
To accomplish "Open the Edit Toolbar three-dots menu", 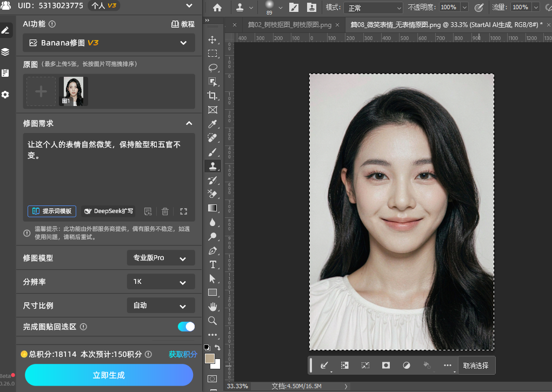I will [x=212, y=335].
